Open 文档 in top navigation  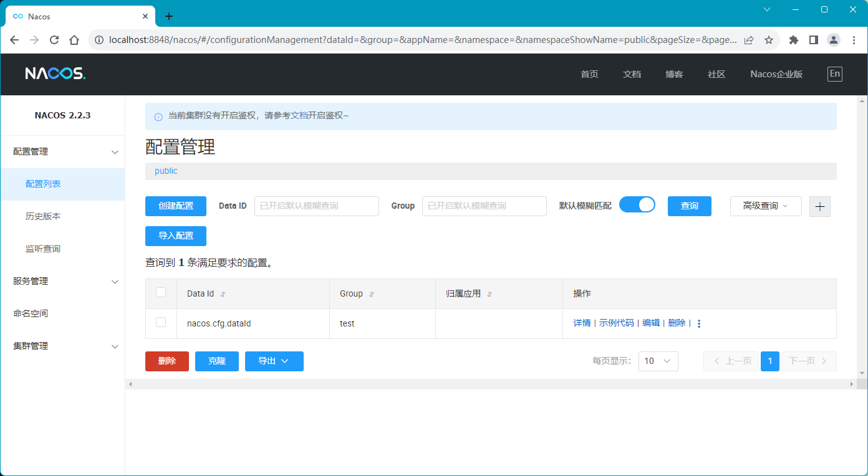632,74
